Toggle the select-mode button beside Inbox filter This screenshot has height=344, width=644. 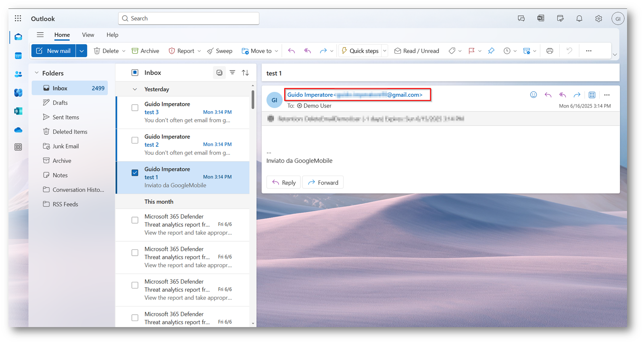click(x=219, y=73)
